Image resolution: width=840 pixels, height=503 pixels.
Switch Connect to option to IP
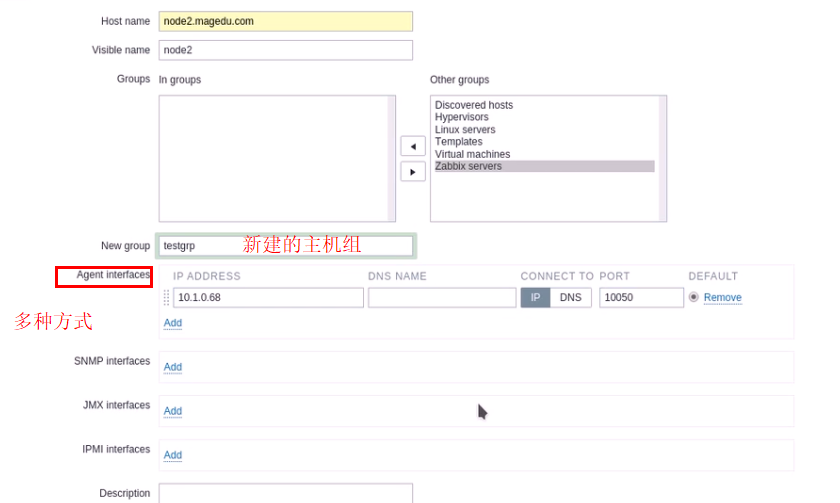click(535, 297)
